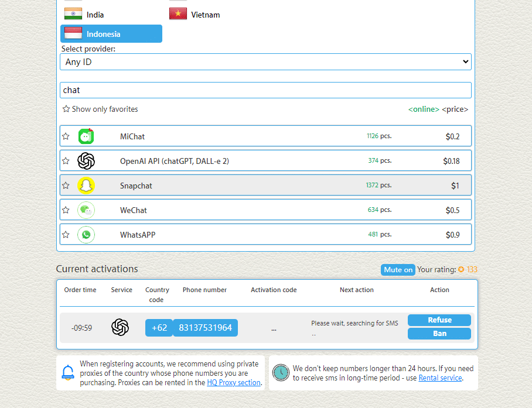
Task: Click OpenAI icon in current activations row
Action: click(120, 327)
